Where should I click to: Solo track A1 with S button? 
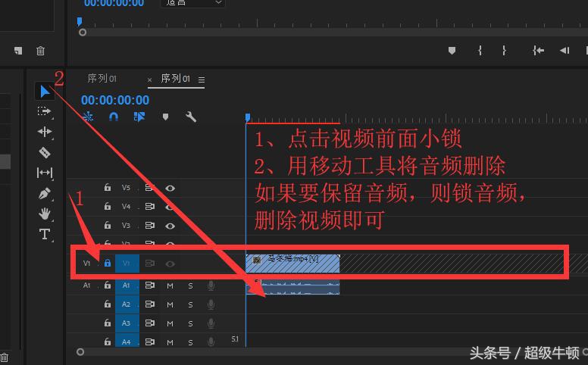pyautogui.click(x=190, y=286)
